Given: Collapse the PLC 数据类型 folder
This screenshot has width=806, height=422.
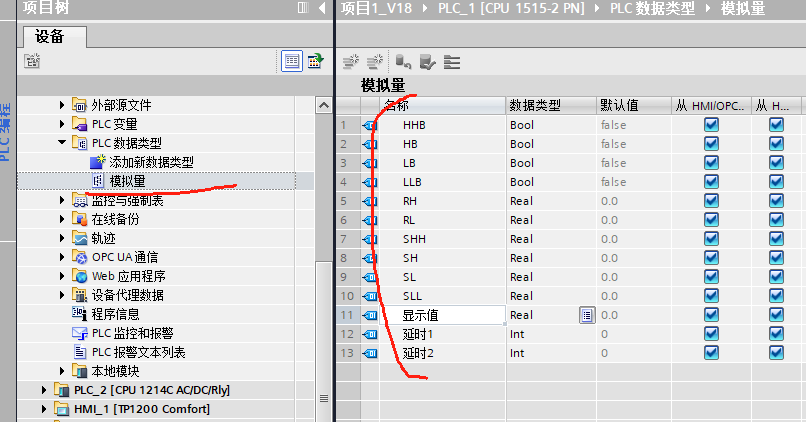Looking at the screenshot, I should point(62,143).
